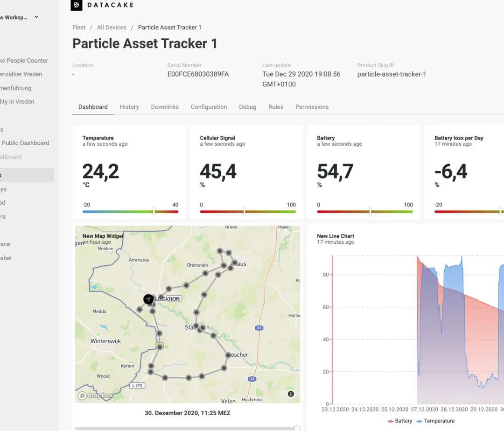Viewport: 504px width, 431px height.
Task: Click the Temperature value widget card
Action: (x=129, y=171)
